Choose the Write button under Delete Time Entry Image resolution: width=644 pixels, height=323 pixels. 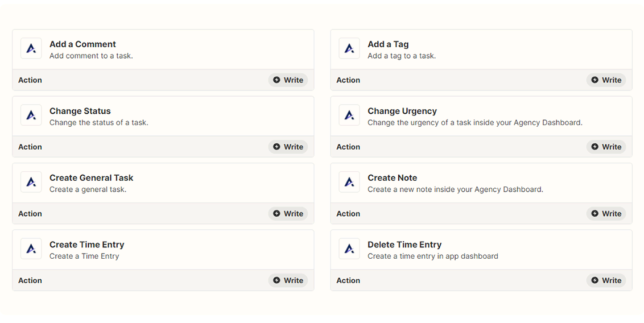tap(606, 280)
